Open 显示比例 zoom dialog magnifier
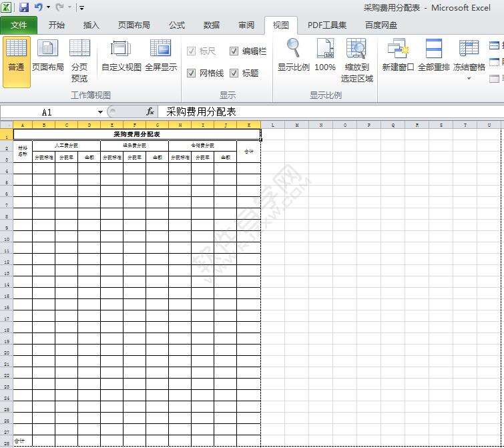This screenshot has width=504, height=448. 294,55
